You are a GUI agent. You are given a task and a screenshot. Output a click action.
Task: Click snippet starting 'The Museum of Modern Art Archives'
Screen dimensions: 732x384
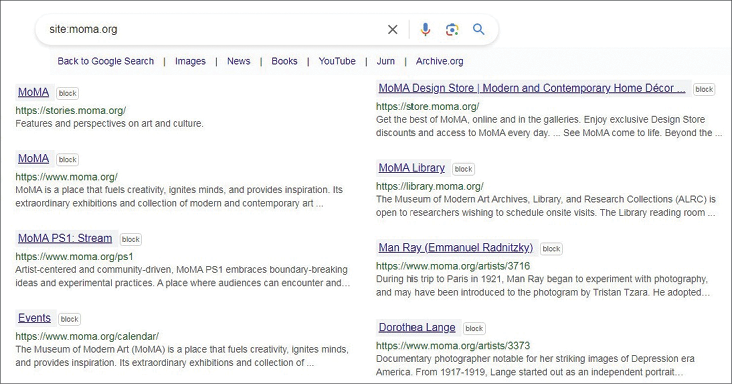tap(546, 206)
